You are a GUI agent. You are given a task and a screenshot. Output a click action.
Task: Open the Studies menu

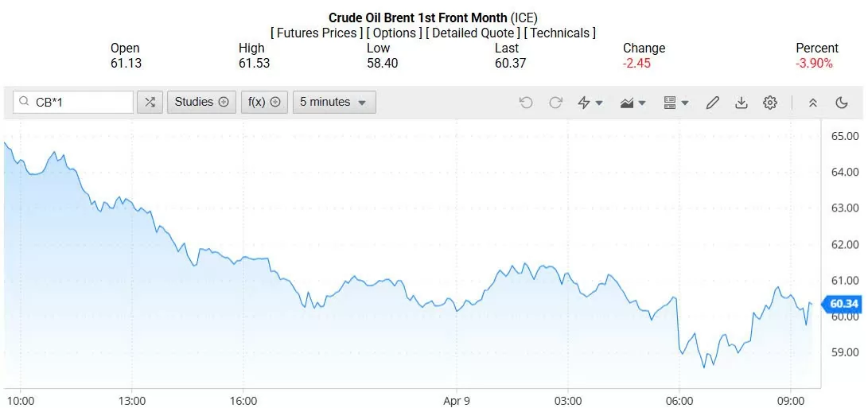201,102
